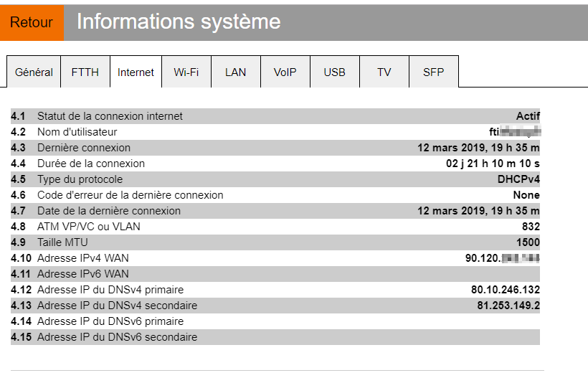
Task: Select the TV tab
Action: 384,72
